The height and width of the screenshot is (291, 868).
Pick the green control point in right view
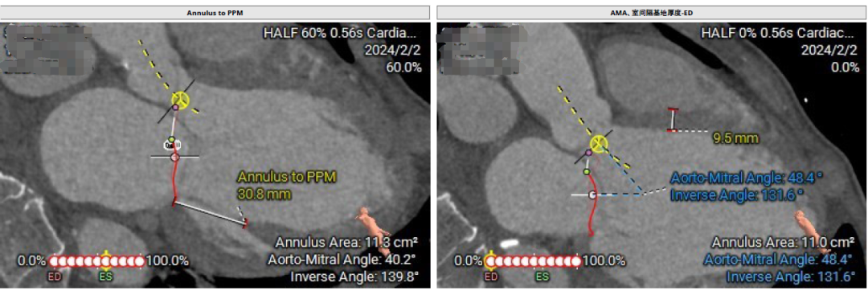click(x=586, y=172)
